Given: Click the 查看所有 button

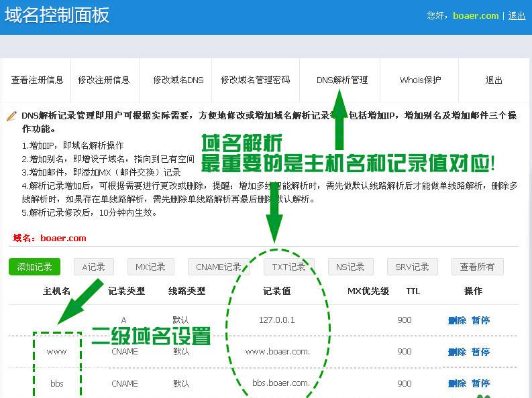Looking at the screenshot, I should pyautogui.click(x=478, y=267).
